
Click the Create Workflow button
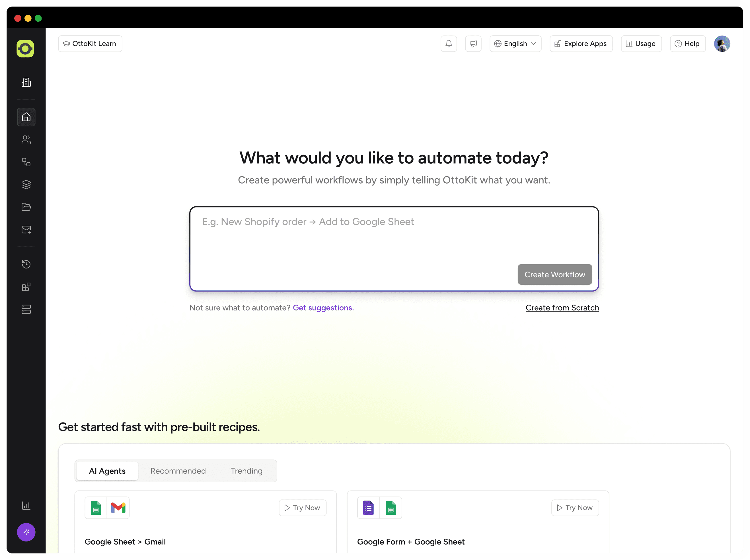tap(554, 274)
